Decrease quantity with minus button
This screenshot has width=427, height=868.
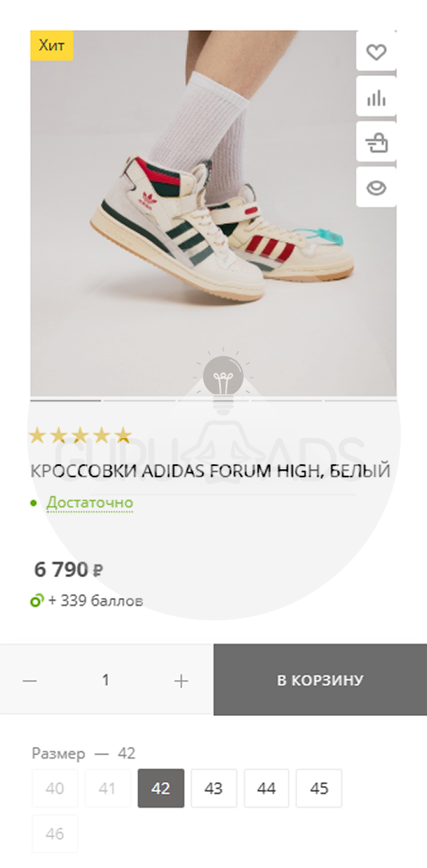29,680
